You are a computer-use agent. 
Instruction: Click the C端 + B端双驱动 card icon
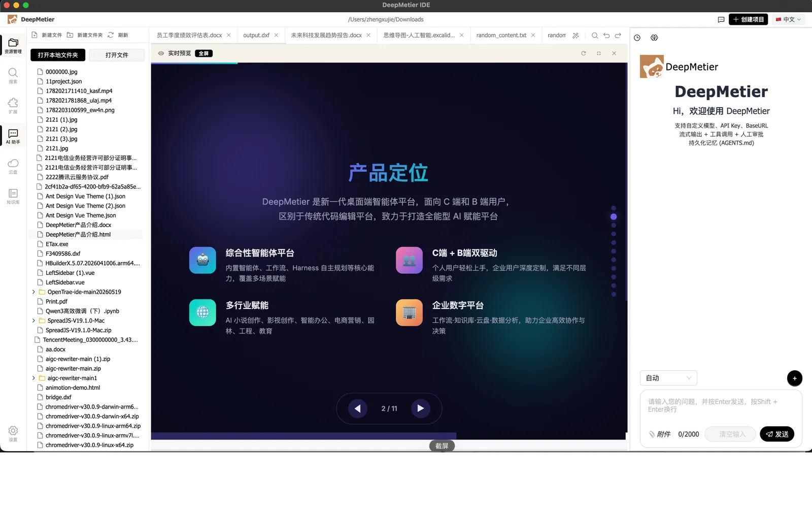(x=409, y=260)
